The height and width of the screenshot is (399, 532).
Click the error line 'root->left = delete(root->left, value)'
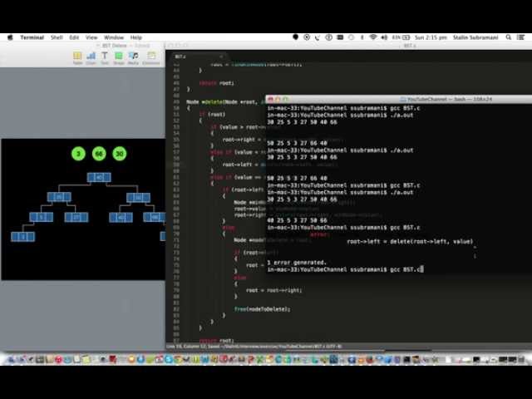(410, 241)
